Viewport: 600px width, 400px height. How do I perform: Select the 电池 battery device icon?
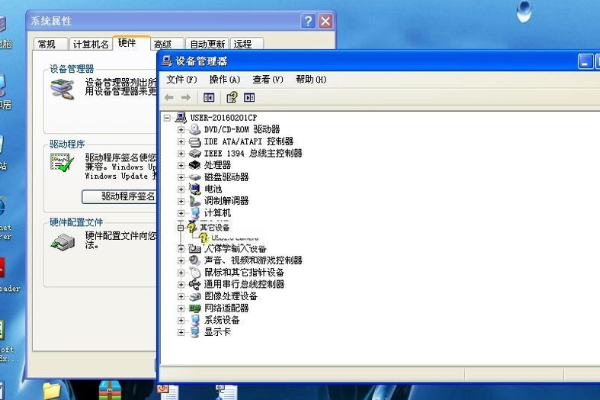[194, 189]
